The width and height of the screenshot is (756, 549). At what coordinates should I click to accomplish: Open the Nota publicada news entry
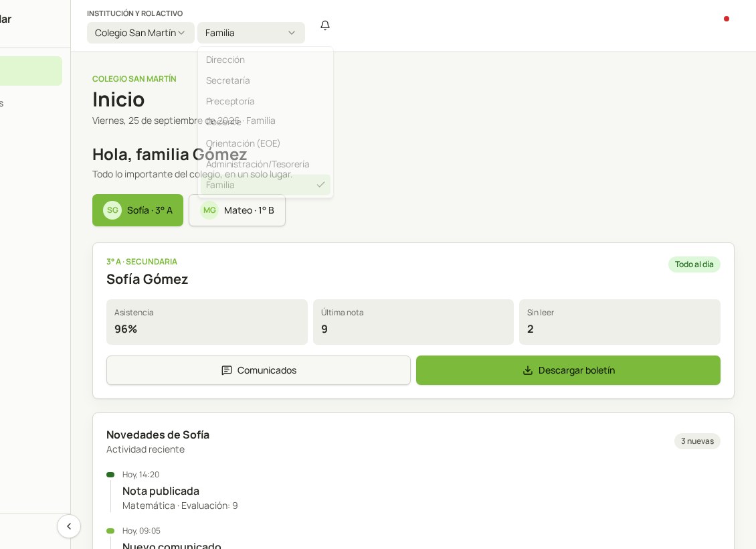point(161,491)
